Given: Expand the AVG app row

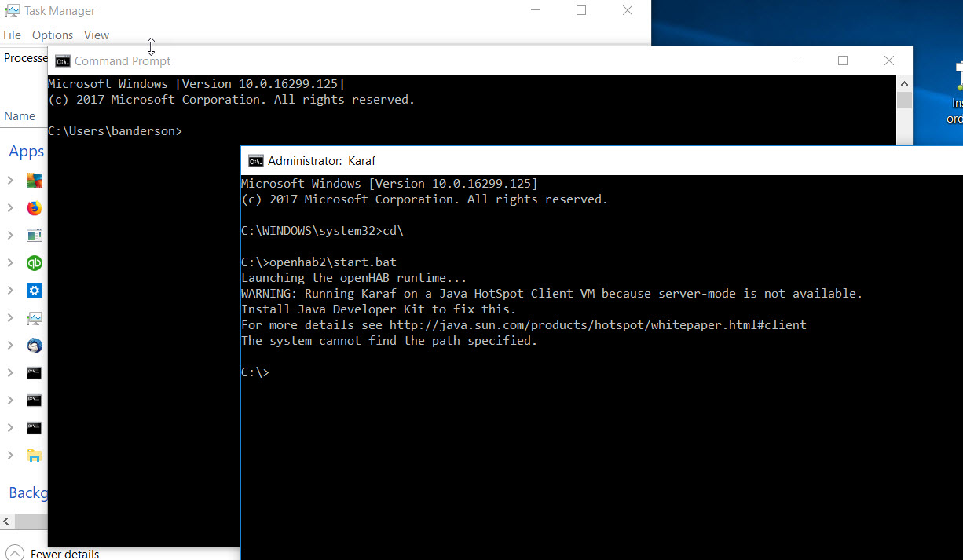Looking at the screenshot, I should click(10, 181).
